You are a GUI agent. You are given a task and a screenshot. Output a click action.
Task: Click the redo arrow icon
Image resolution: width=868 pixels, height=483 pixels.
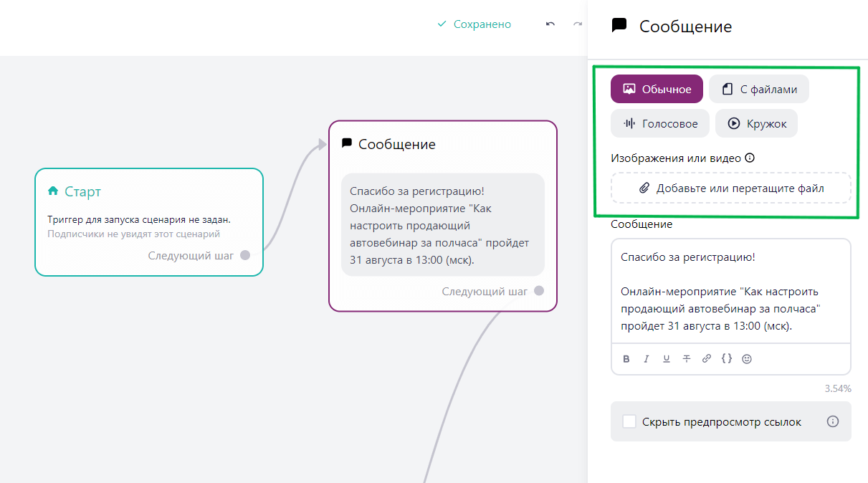coord(578,24)
